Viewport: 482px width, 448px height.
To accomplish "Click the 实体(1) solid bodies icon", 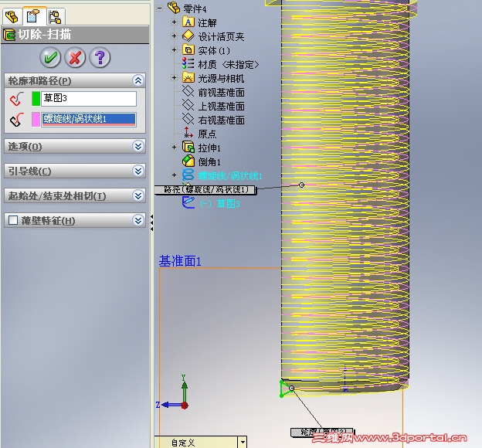I will click(x=188, y=49).
